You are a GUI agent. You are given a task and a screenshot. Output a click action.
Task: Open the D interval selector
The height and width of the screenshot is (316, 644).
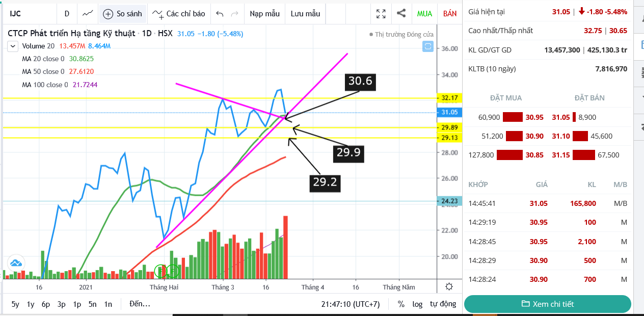click(67, 14)
